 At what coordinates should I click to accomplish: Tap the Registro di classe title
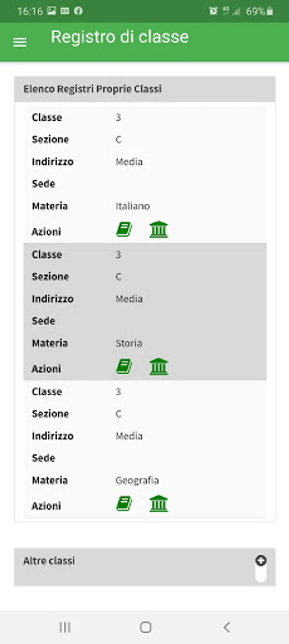click(120, 37)
